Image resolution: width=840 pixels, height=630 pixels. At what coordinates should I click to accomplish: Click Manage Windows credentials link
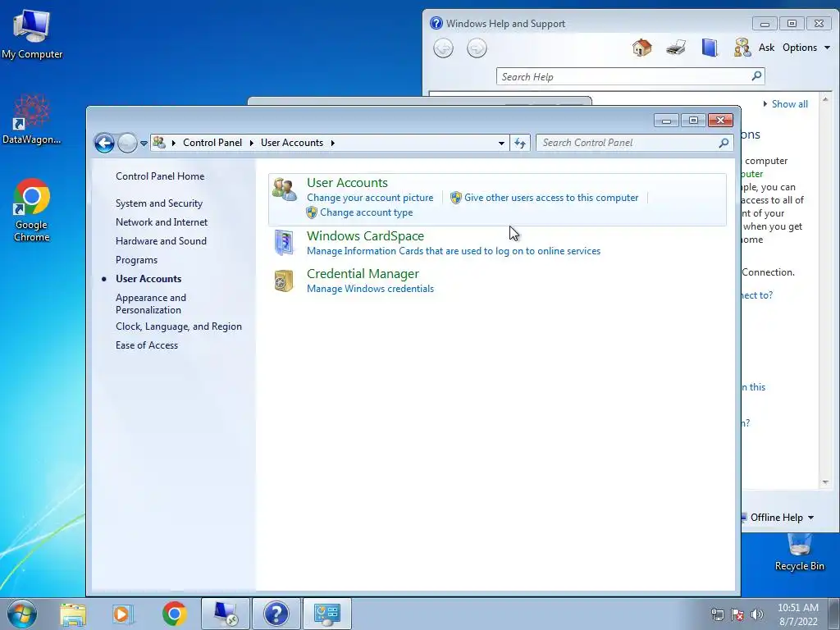[x=370, y=289]
